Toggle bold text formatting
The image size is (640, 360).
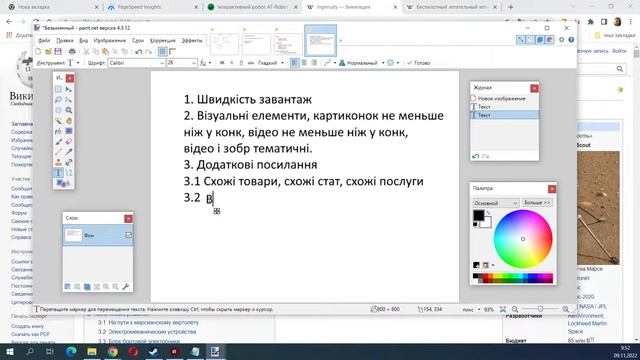tap(222, 63)
